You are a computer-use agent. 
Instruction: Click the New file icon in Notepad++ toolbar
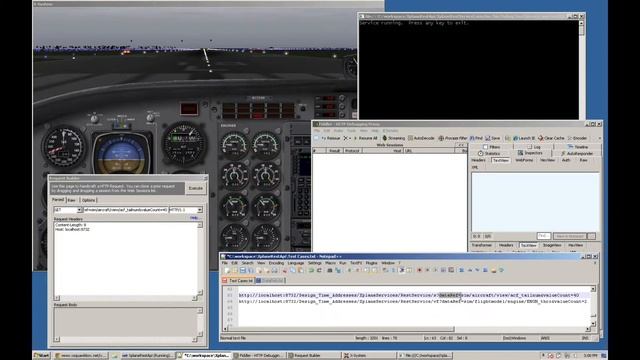pyautogui.click(x=227, y=270)
